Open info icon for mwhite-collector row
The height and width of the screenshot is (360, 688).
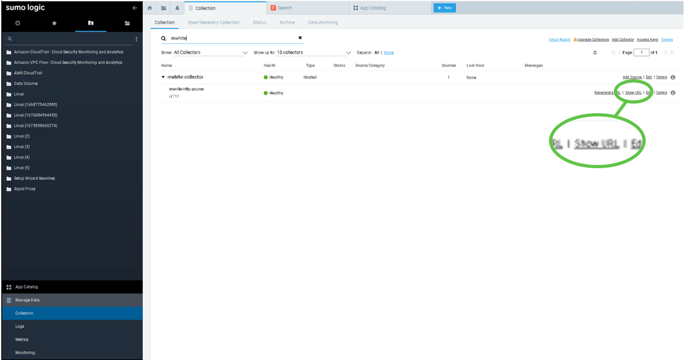pos(673,77)
